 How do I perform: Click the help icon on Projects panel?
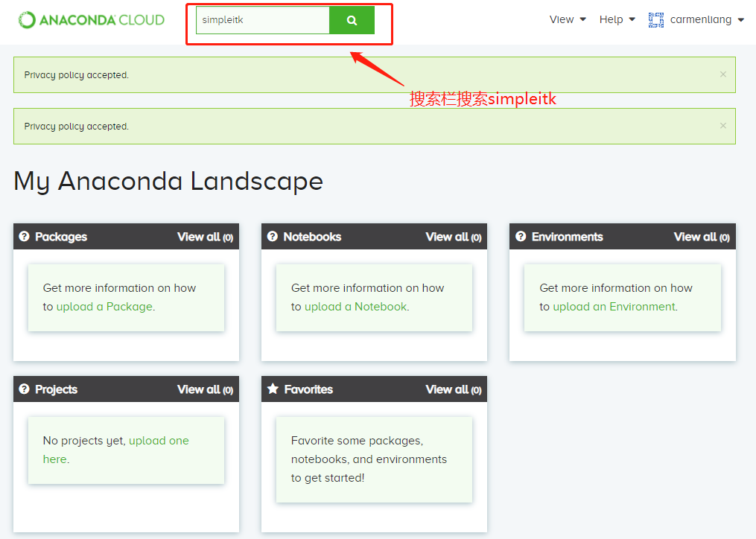[x=24, y=389]
